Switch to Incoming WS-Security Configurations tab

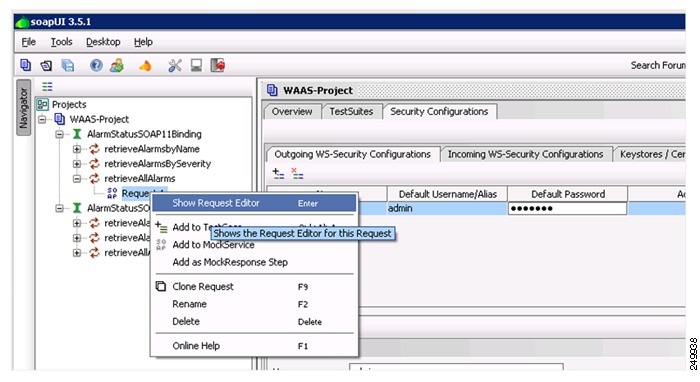(x=525, y=154)
